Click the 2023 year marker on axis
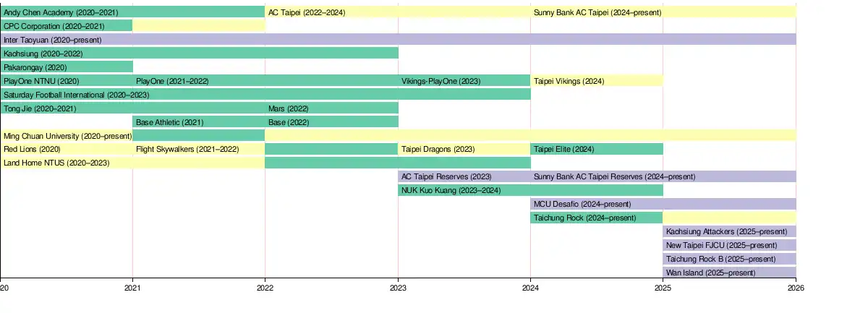The image size is (868, 313). point(398,288)
